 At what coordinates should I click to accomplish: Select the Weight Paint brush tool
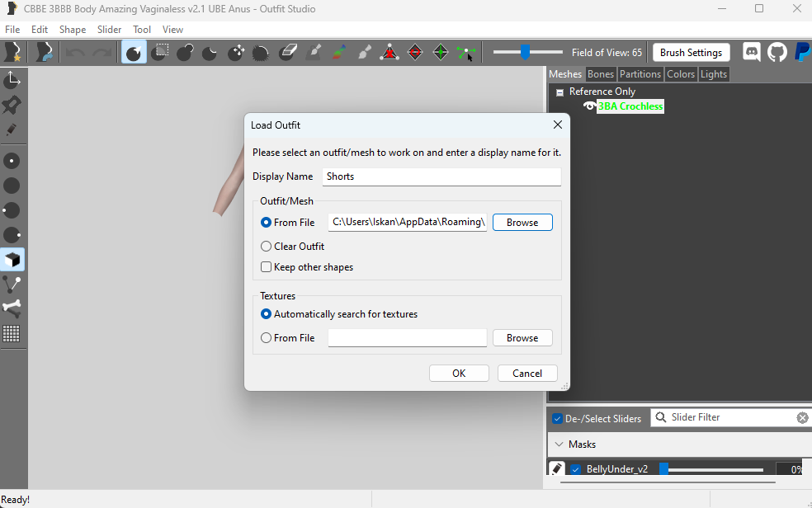coord(314,52)
